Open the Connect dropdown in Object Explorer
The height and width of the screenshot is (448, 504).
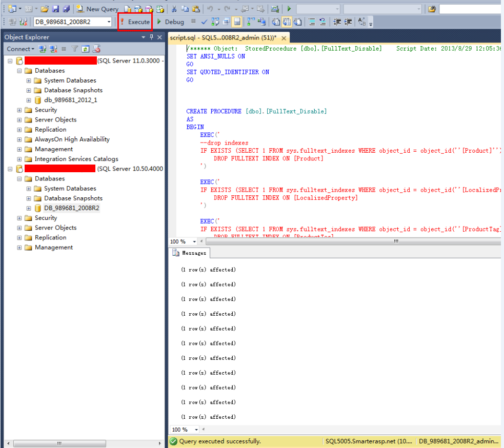coord(21,49)
